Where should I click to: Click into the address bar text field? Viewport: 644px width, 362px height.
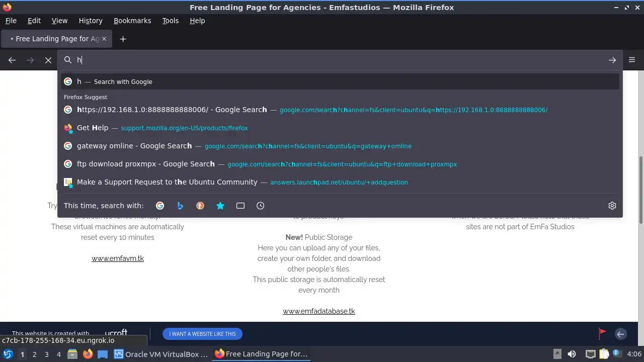pos(340,60)
